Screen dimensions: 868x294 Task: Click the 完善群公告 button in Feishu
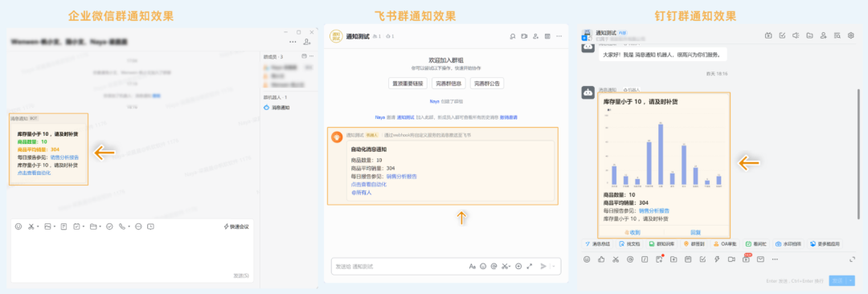tap(487, 84)
